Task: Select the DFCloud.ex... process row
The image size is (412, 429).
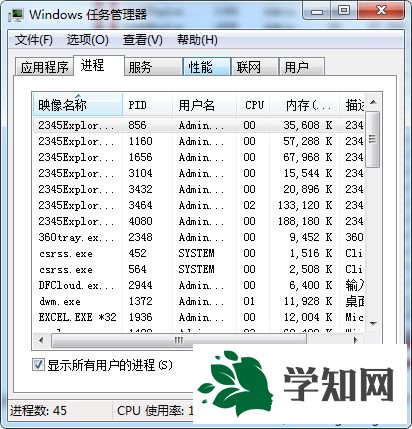Action: click(199, 285)
